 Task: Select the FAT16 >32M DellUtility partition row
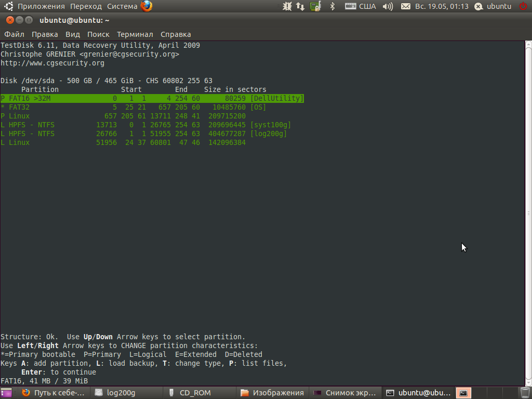click(152, 98)
